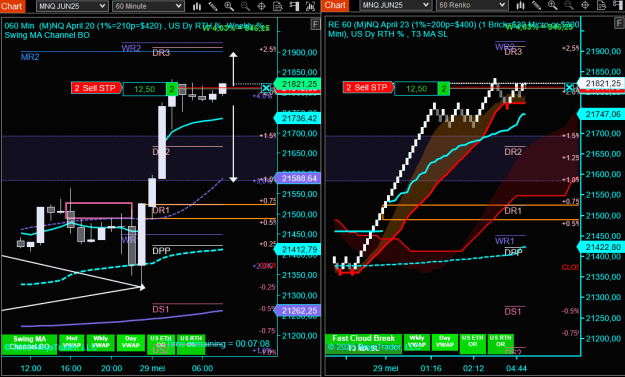Image resolution: width=625 pixels, height=377 pixels.
Task: Click 21736,42 cyan price marker on left axis
Action: pos(297,118)
